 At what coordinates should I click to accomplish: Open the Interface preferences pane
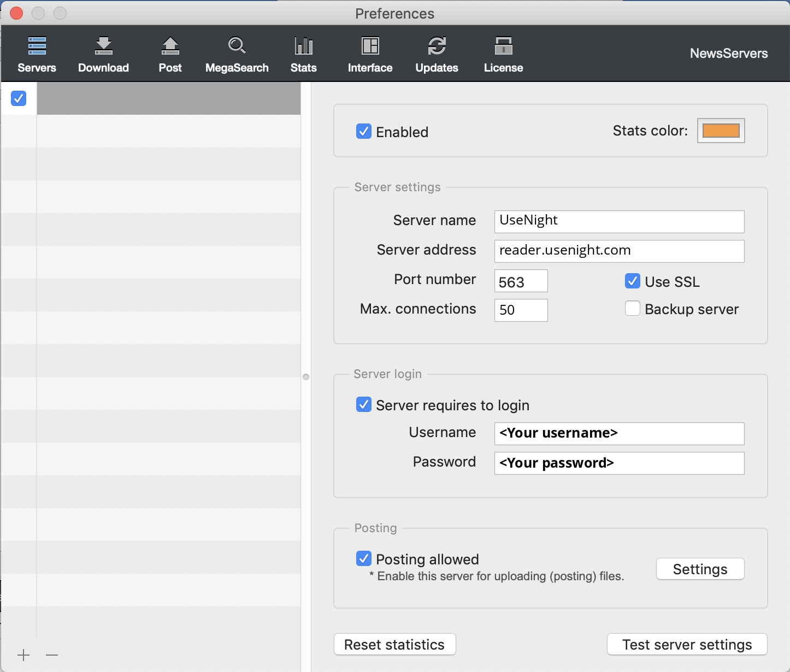pyautogui.click(x=370, y=55)
